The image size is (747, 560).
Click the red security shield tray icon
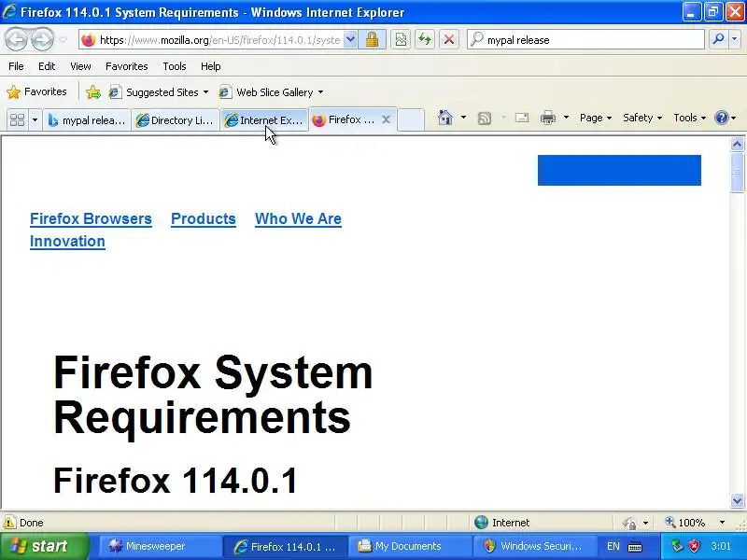[x=694, y=546]
